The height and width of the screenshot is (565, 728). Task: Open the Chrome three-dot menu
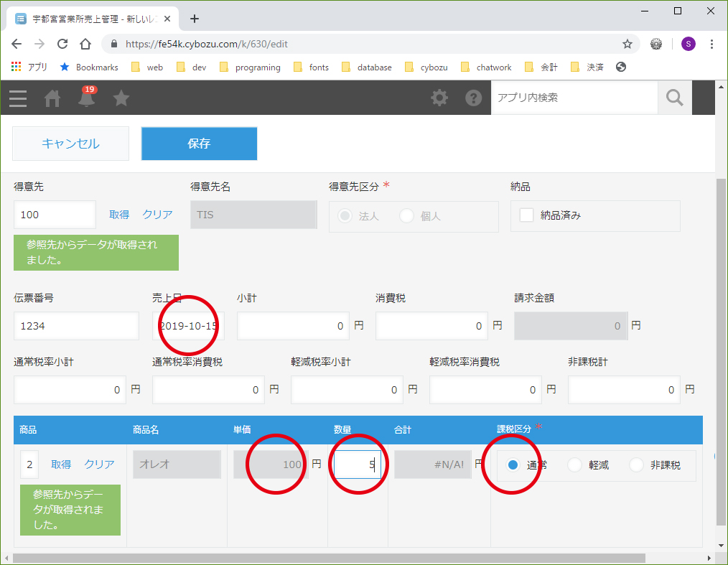point(711,44)
